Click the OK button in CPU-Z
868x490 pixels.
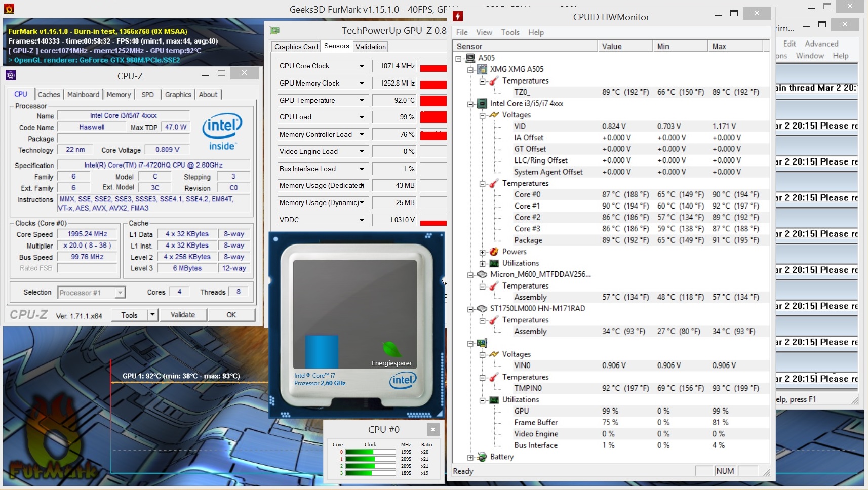(231, 315)
